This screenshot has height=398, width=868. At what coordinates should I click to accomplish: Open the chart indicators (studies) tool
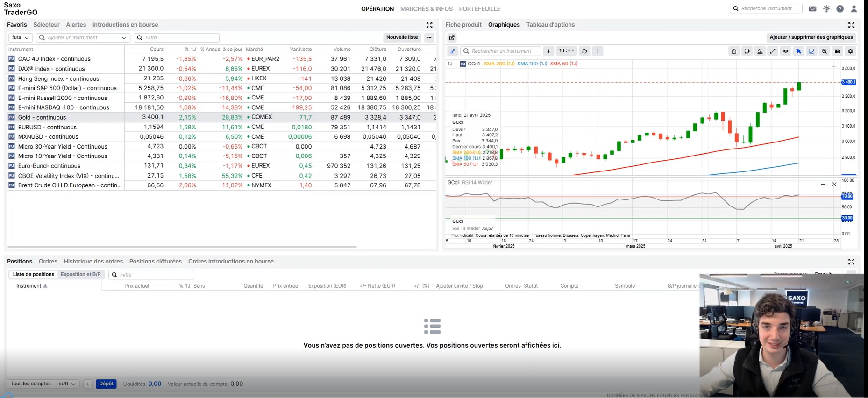(760, 51)
